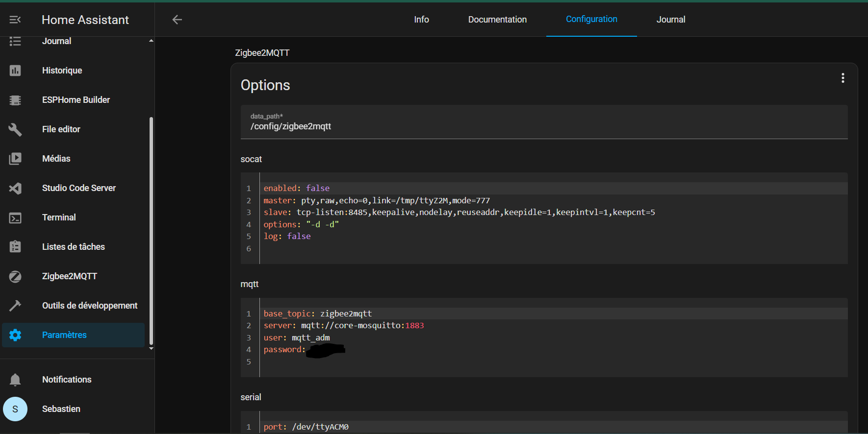This screenshot has width=868, height=434.
Task: Click the Listes de tâches clipboard icon
Action: (x=15, y=247)
